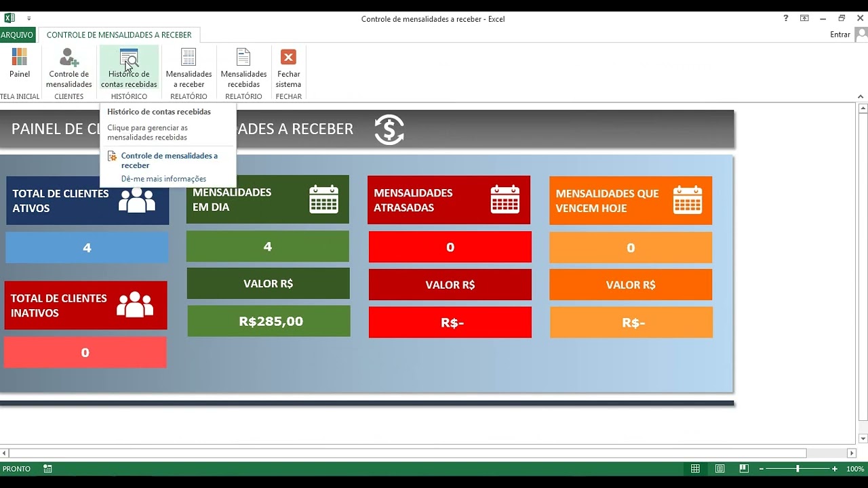Click zoom out minus button
868x488 pixels.
click(x=762, y=468)
